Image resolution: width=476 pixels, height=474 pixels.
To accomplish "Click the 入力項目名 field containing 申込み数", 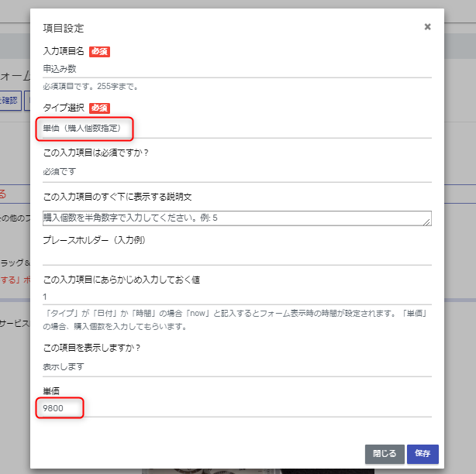I will pos(236,68).
